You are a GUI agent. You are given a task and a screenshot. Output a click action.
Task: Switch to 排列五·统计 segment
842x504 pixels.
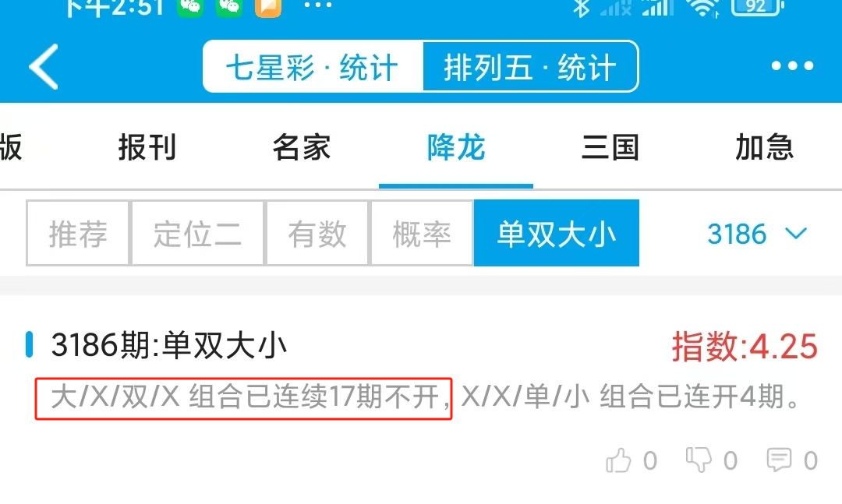pyautogui.click(x=531, y=67)
